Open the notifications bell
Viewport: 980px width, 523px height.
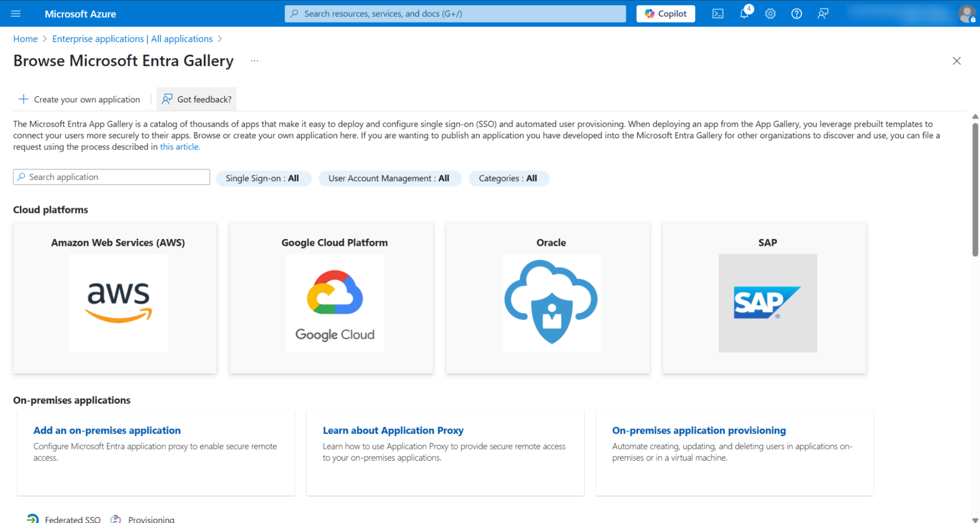pos(745,13)
